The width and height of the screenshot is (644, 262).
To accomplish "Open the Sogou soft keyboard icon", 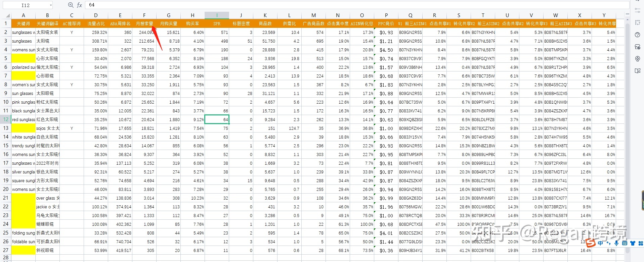I will 625,243.
